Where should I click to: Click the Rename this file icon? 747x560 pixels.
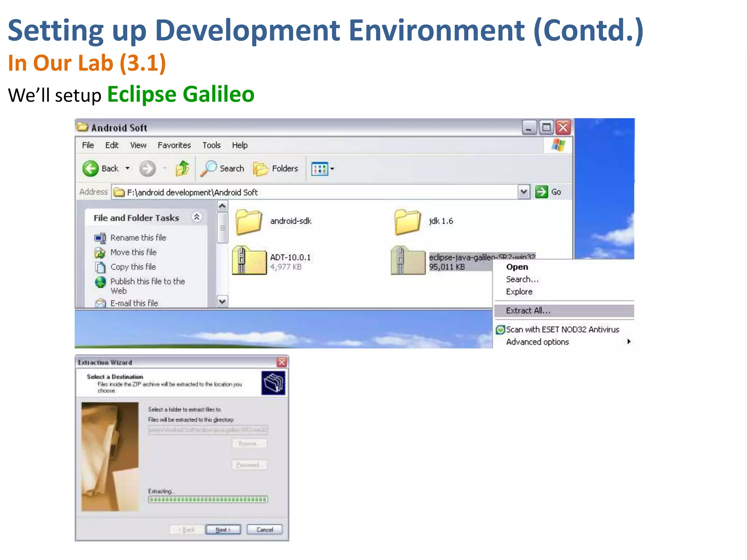(x=100, y=238)
